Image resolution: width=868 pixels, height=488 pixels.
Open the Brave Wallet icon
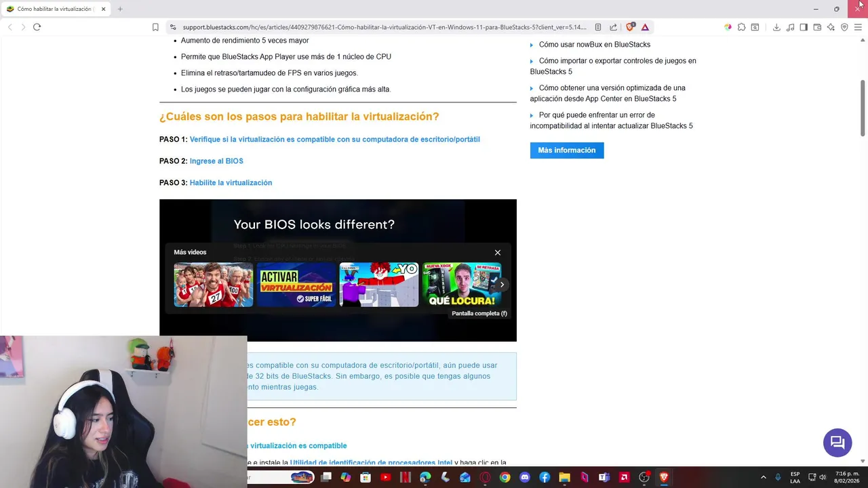(817, 27)
